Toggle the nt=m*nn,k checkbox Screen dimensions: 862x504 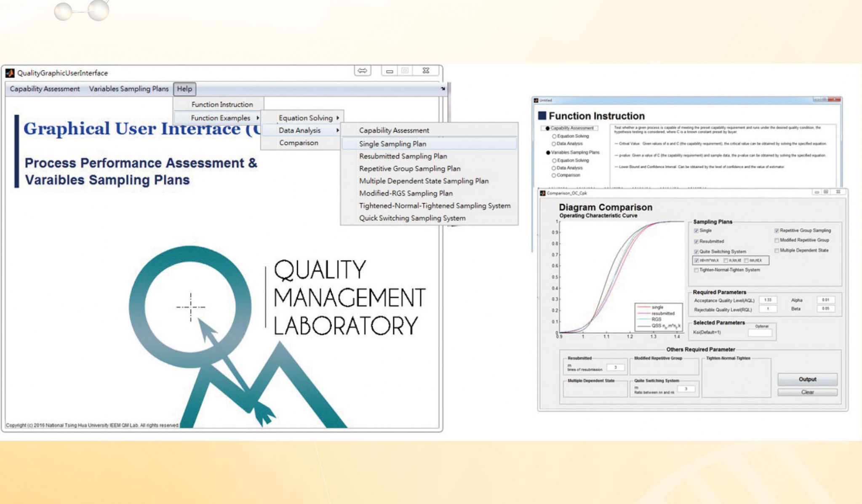click(x=697, y=261)
